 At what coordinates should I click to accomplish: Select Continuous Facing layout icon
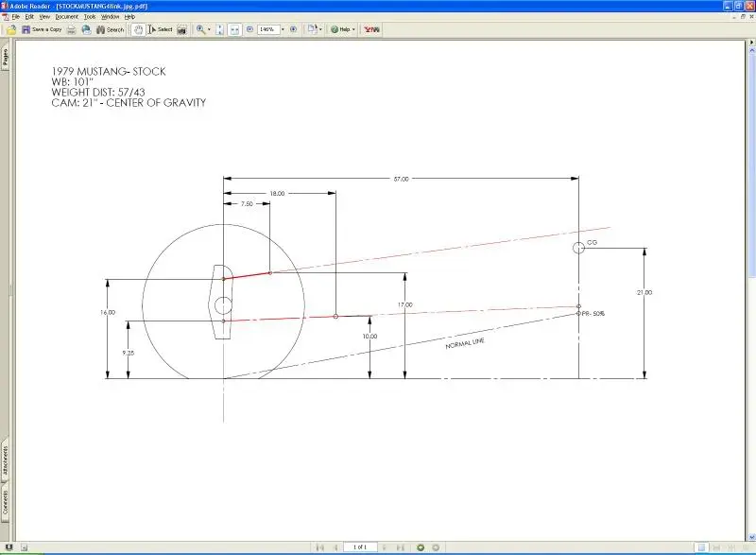731,547
